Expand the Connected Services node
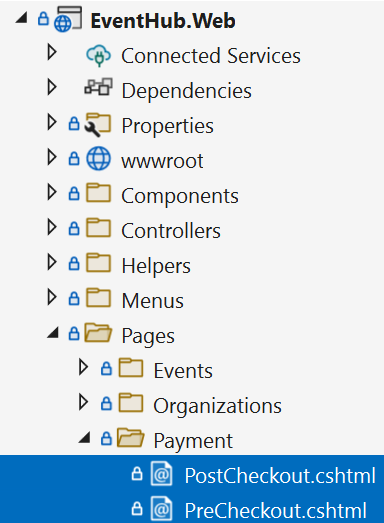This screenshot has height=523, width=384. 52,52
